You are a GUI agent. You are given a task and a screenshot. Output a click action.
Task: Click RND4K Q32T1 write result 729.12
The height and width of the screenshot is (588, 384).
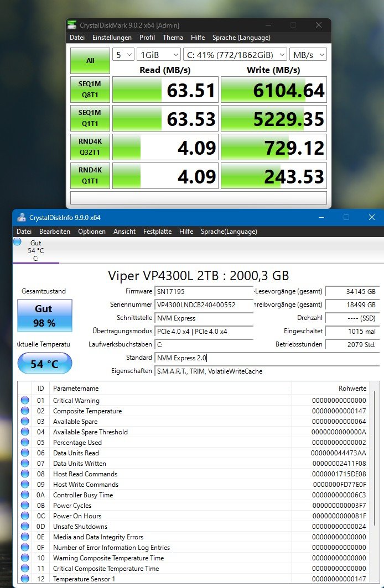[274, 147]
